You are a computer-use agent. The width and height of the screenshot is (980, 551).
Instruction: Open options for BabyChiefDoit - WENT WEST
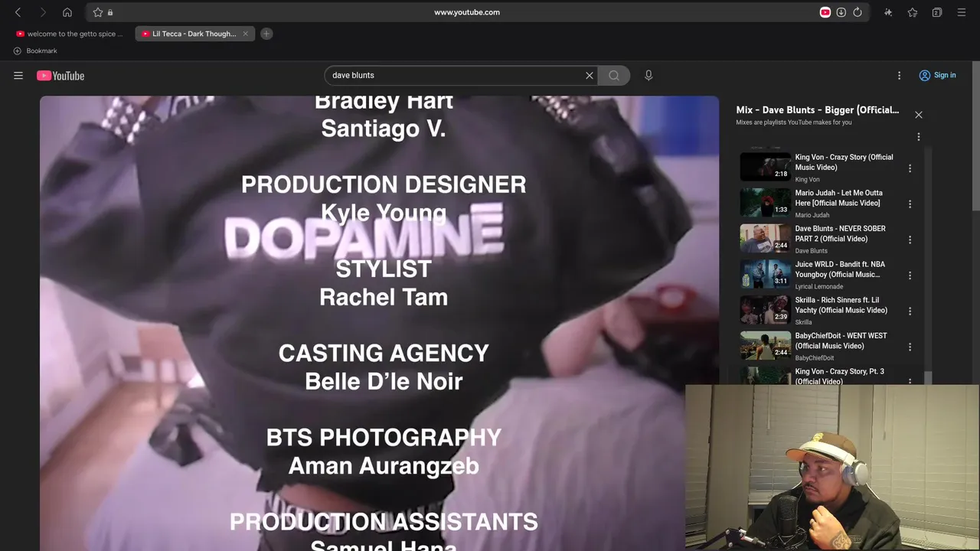[910, 347]
